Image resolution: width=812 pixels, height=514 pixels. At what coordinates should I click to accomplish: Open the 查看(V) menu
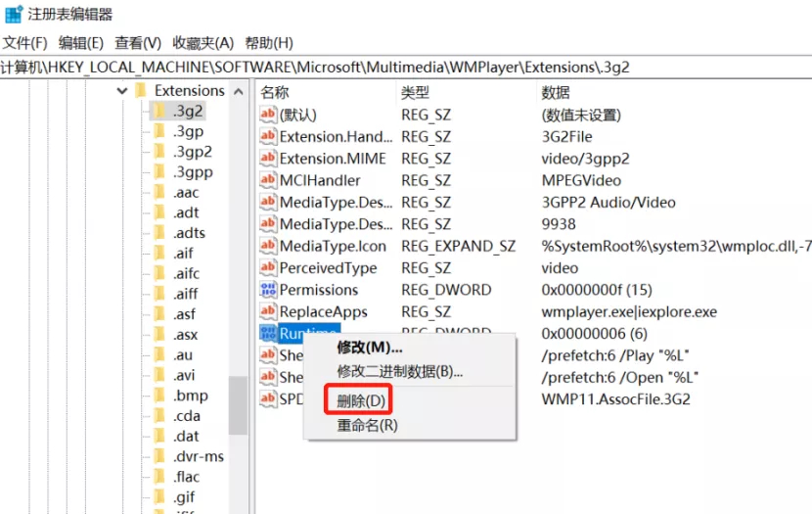click(x=138, y=43)
